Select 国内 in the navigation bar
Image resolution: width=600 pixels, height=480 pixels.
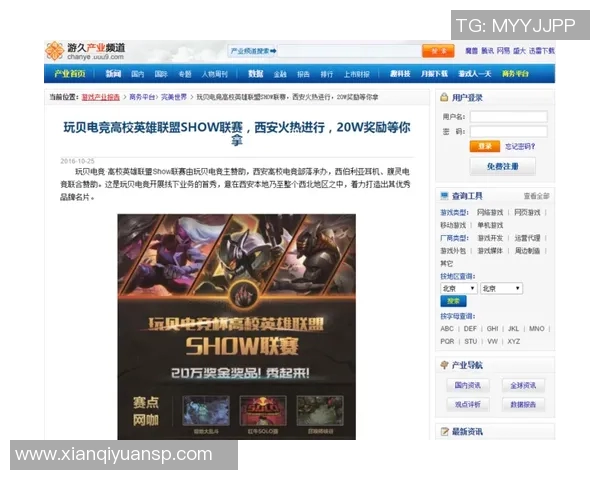tap(137, 74)
